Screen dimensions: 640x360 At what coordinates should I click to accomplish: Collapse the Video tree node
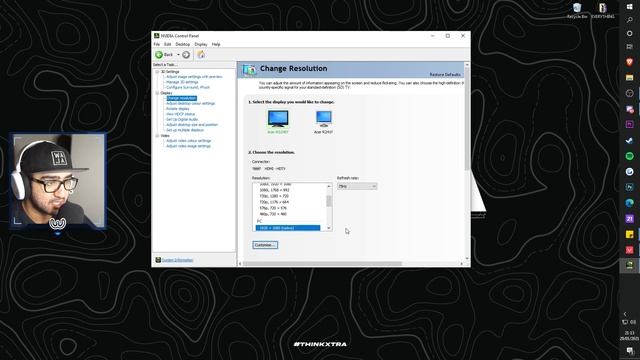(x=157, y=136)
